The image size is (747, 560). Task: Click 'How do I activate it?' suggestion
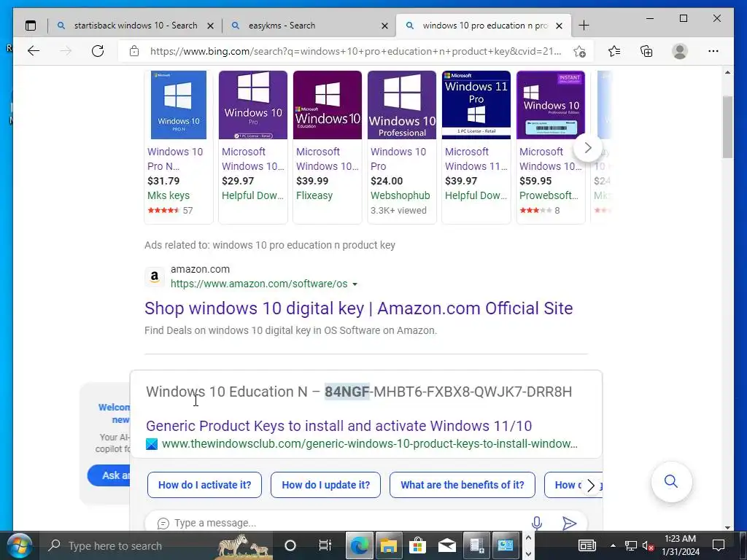click(x=204, y=485)
